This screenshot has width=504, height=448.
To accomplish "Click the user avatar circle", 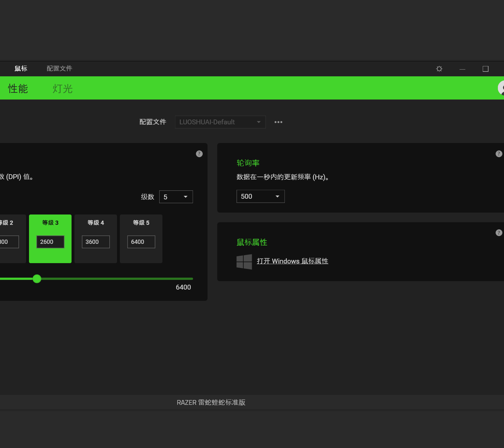I will (x=501, y=88).
